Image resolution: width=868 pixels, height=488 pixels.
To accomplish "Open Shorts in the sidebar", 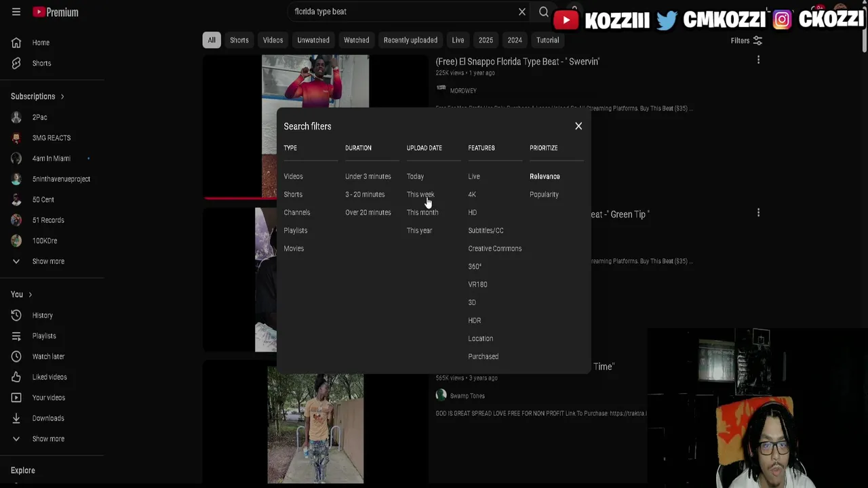I will pos(41,63).
